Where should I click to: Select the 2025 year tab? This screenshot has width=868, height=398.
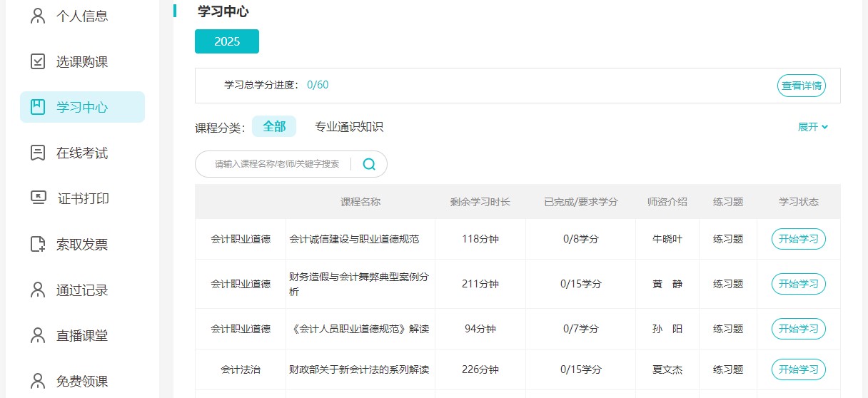[227, 41]
